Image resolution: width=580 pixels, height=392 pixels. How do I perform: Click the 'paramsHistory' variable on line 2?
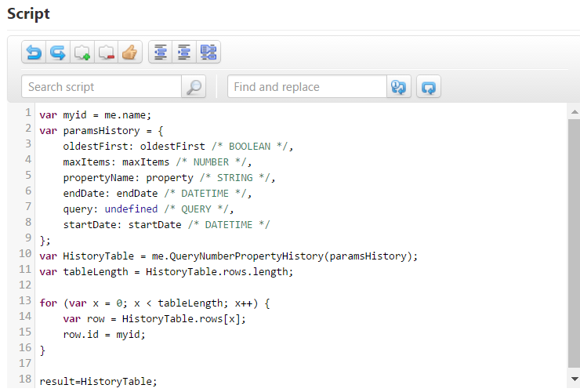[x=101, y=131]
